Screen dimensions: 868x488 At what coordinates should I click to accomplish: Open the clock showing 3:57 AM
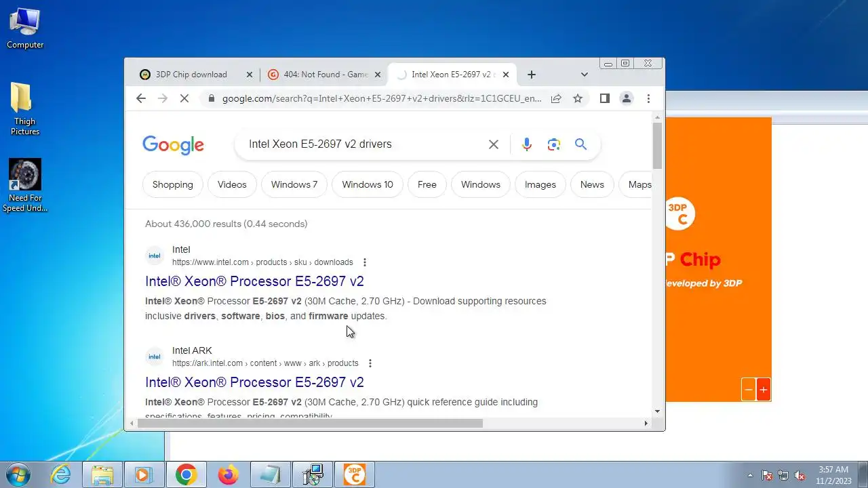click(833, 474)
